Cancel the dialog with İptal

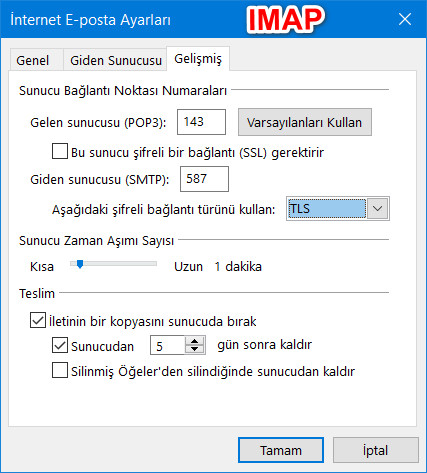(376, 450)
